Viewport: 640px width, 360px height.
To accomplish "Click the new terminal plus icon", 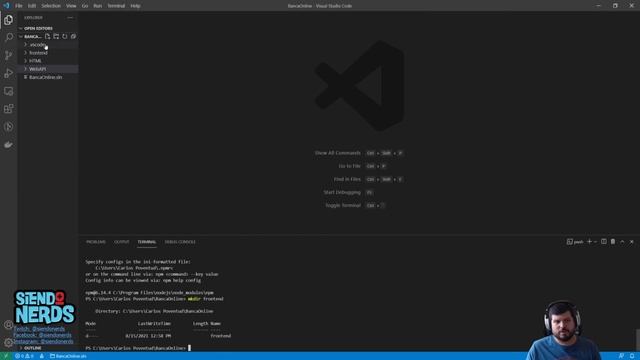I will 589,242.
